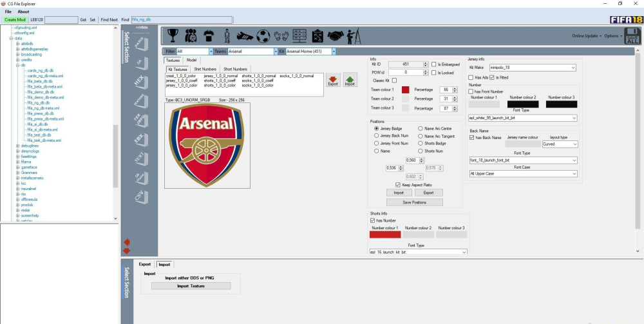Image resolution: width=644 pixels, height=324 pixels.
Task: Pick the Shorts Number colour 1 swatch
Action: (x=385, y=234)
